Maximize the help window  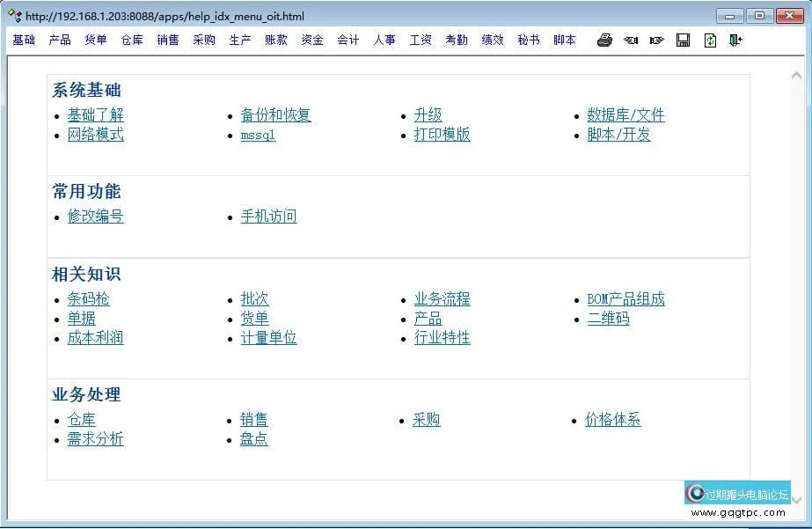pos(759,16)
